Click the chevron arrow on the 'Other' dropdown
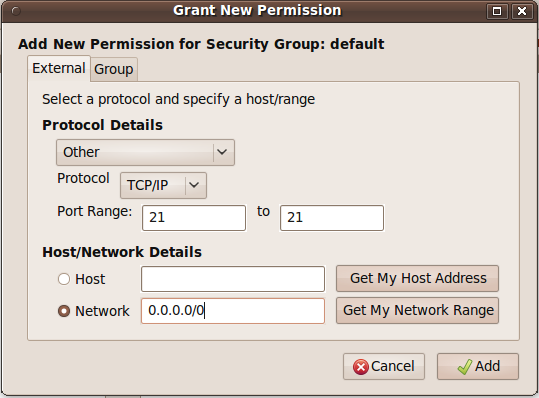 (x=222, y=152)
